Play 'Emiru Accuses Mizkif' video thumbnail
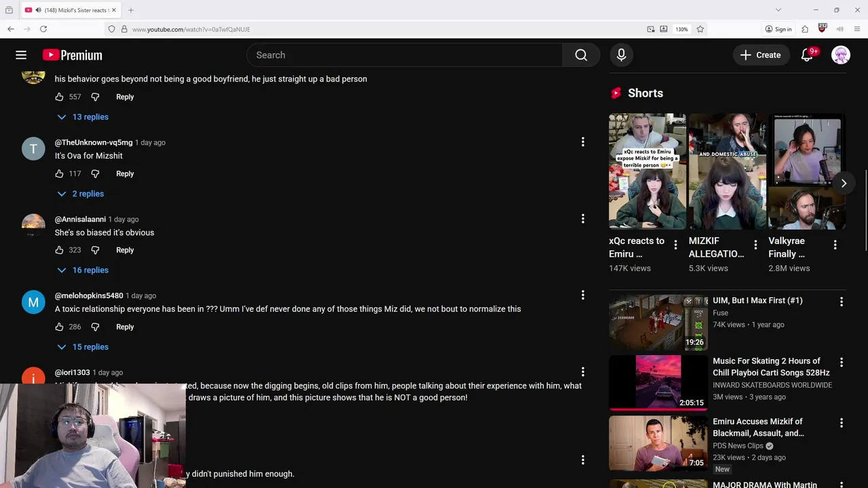The width and height of the screenshot is (868, 488). 658,443
